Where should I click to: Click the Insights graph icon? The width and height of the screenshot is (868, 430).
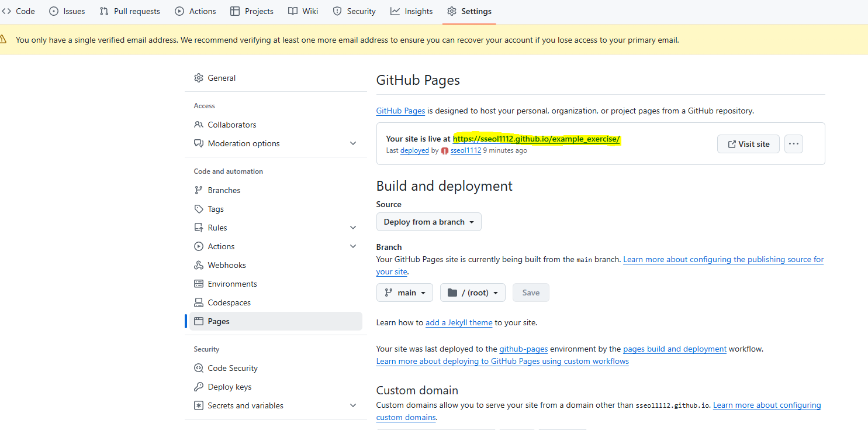click(395, 11)
